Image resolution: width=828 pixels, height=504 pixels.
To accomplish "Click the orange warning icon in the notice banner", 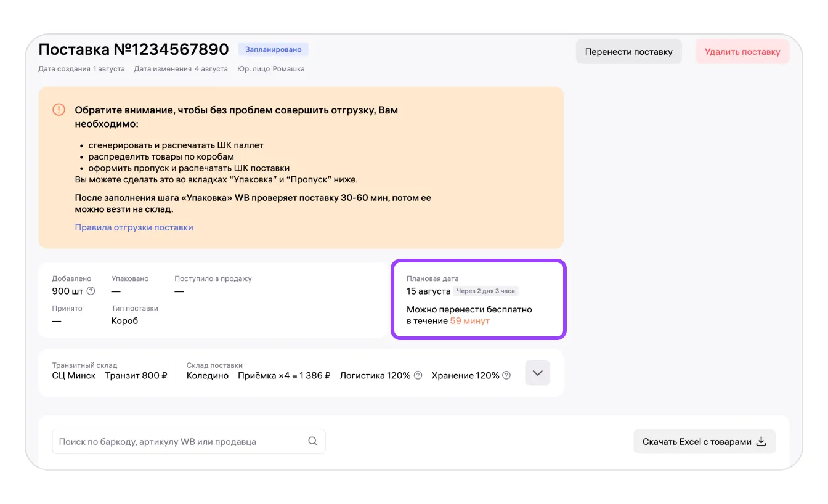I will pos(59,110).
